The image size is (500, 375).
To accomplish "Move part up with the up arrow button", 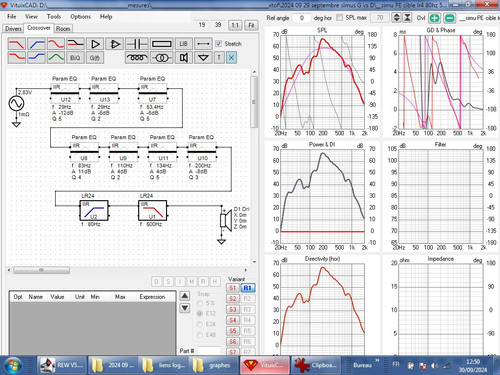I will (185, 296).
